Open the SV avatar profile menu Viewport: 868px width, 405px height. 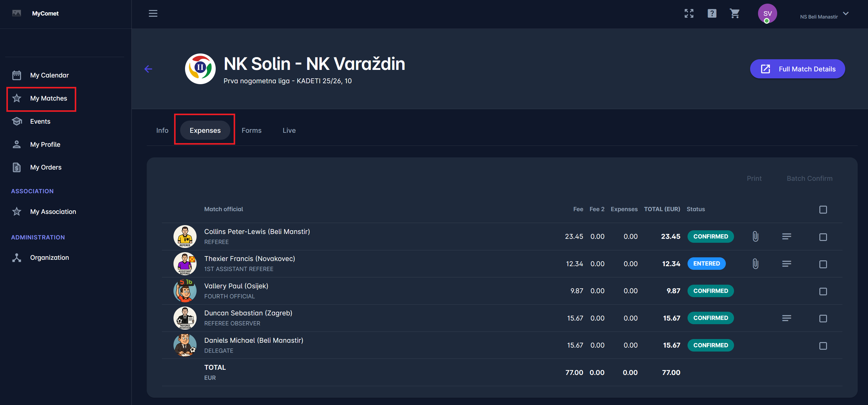[767, 14]
